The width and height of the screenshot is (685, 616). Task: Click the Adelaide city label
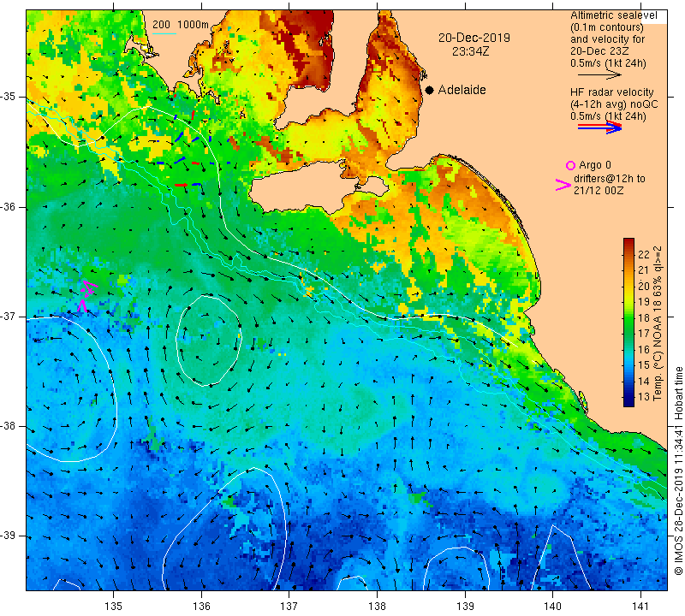pyautogui.click(x=462, y=90)
